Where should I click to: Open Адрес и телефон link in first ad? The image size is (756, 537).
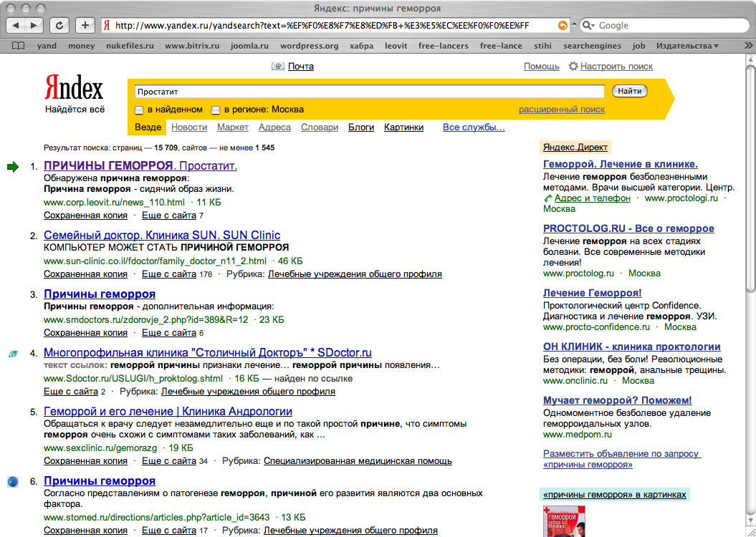(593, 198)
